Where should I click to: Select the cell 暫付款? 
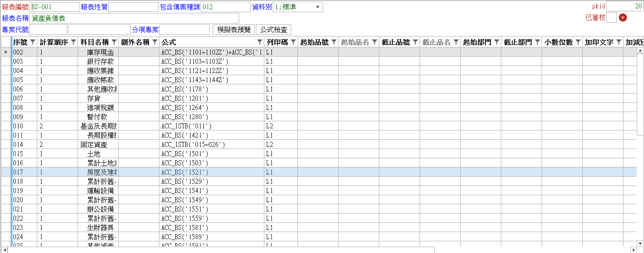tap(99, 117)
